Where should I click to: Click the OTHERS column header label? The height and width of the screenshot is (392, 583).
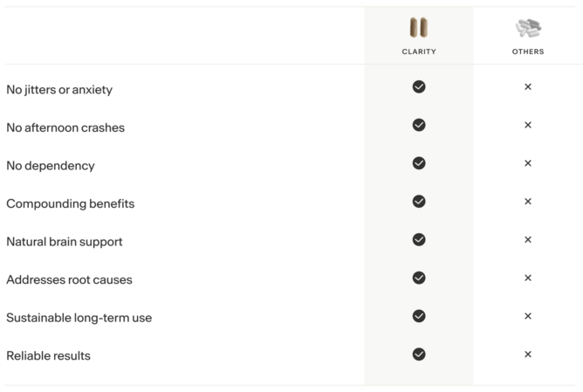click(x=528, y=52)
